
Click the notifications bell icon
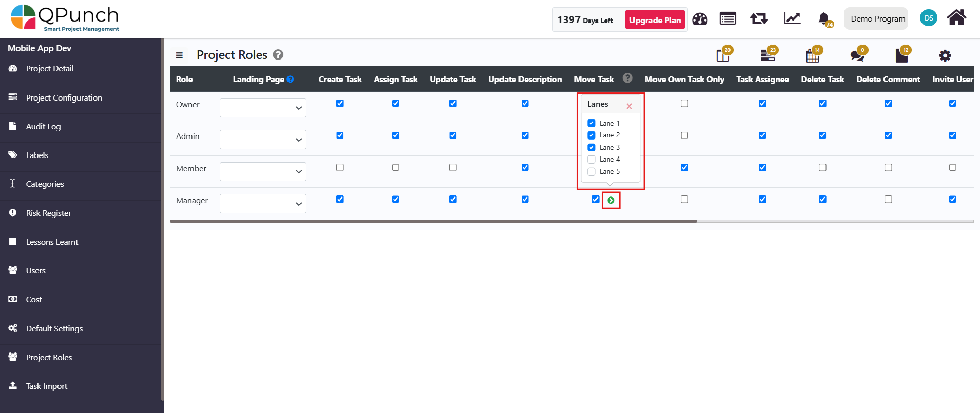click(x=824, y=19)
